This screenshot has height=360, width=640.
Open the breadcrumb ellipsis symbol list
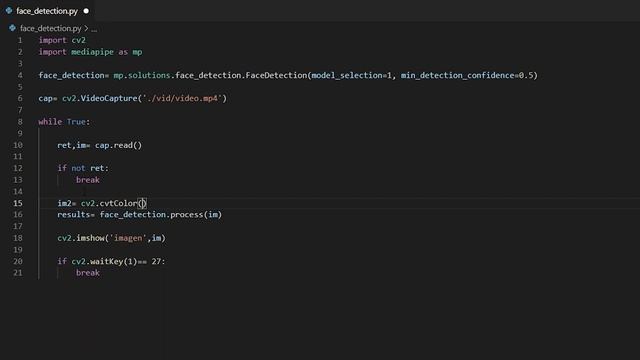[94, 29]
